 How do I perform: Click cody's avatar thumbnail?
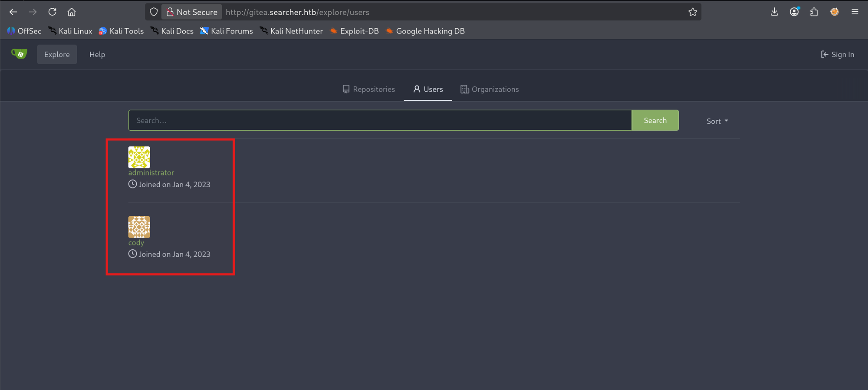pos(139,227)
